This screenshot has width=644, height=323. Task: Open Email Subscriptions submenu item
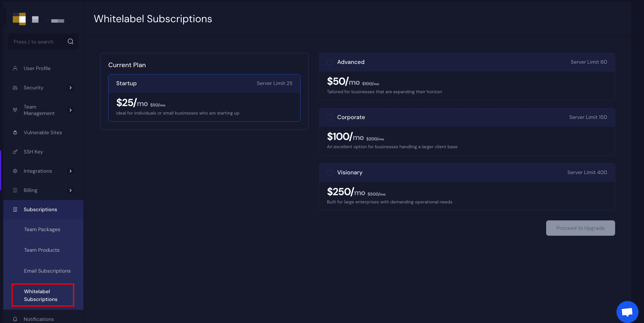point(47,271)
